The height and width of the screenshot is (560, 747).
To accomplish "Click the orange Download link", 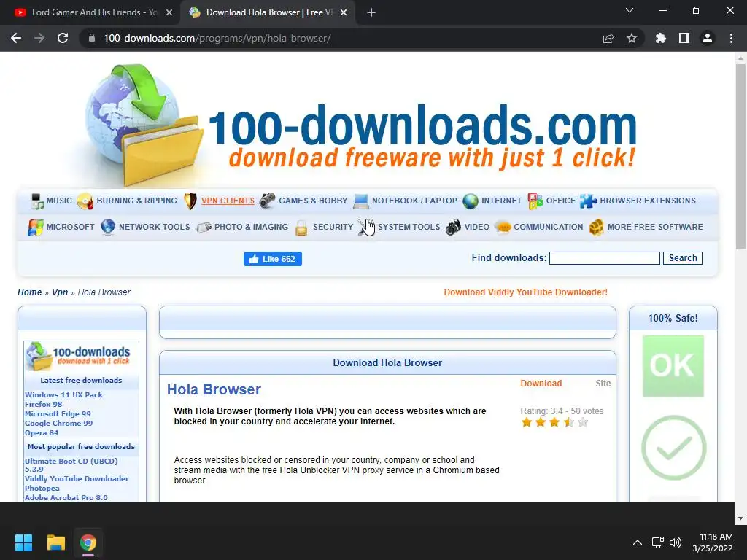I will 541,384.
